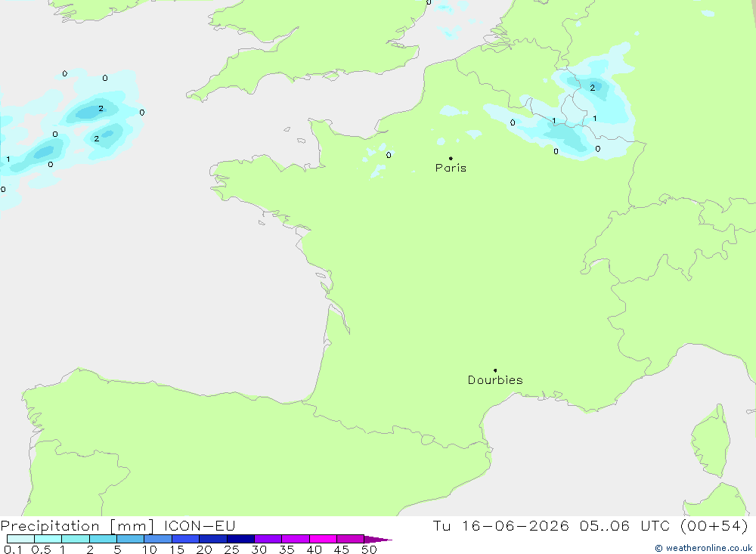Select the black dot marking Dourbies
The width and height of the screenshot is (756, 554).
pos(495,370)
